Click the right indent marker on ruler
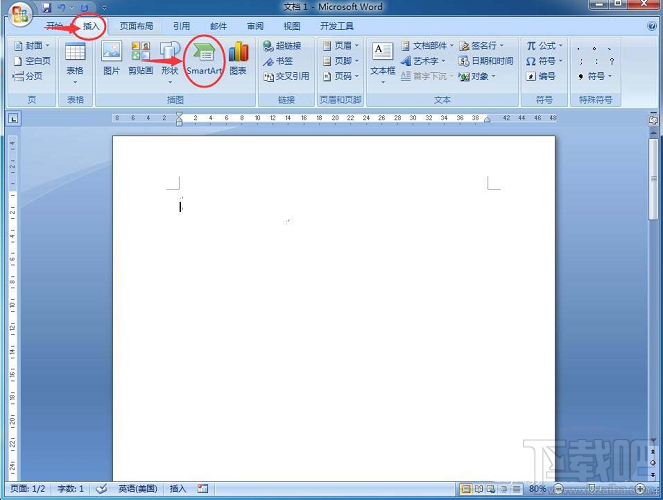This screenshot has width=663, height=500. [487, 120]
